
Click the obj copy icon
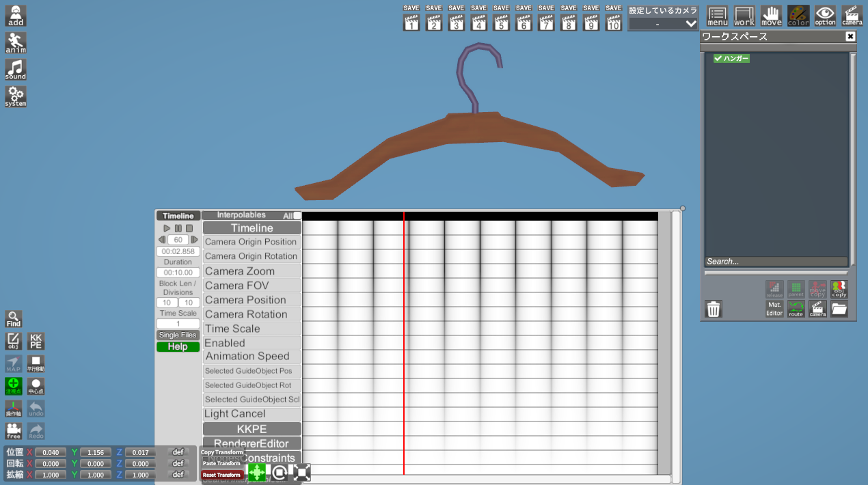click(839, 289)
